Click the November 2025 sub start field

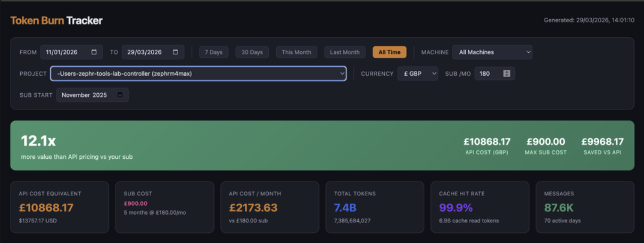[x=85, y=95]
